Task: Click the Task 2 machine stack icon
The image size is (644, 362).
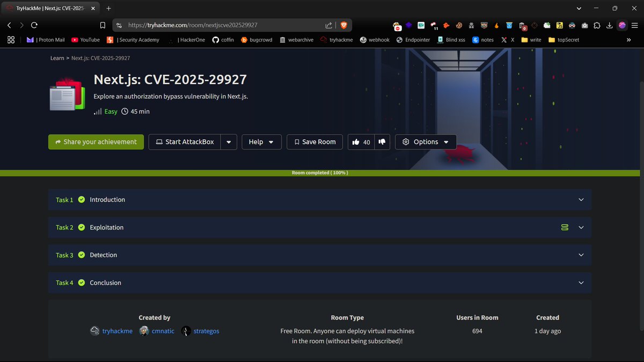Action: click(x=565, y=227)
